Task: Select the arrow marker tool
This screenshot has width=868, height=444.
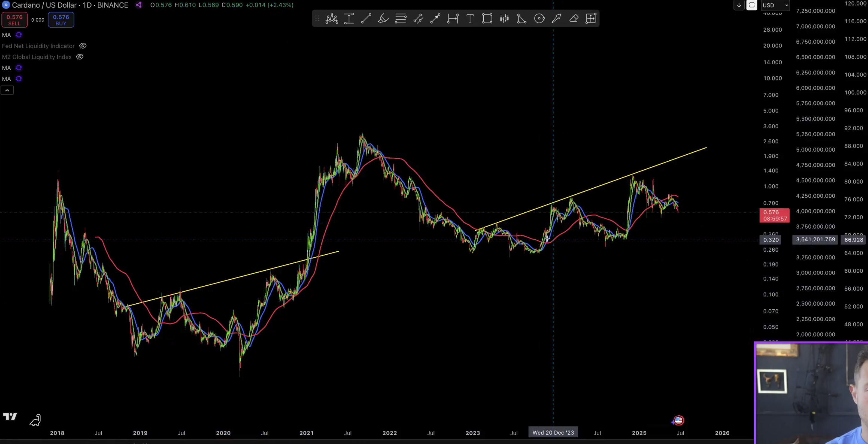Action: point(556,18)
